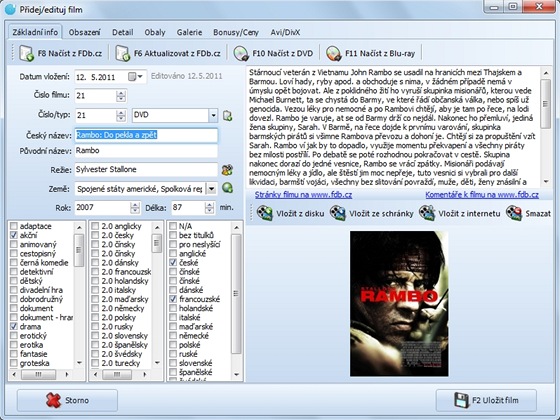The image size is (560, 420).
Task: Tick the bez titulků checkbox
Action: (x=173, y=235)
